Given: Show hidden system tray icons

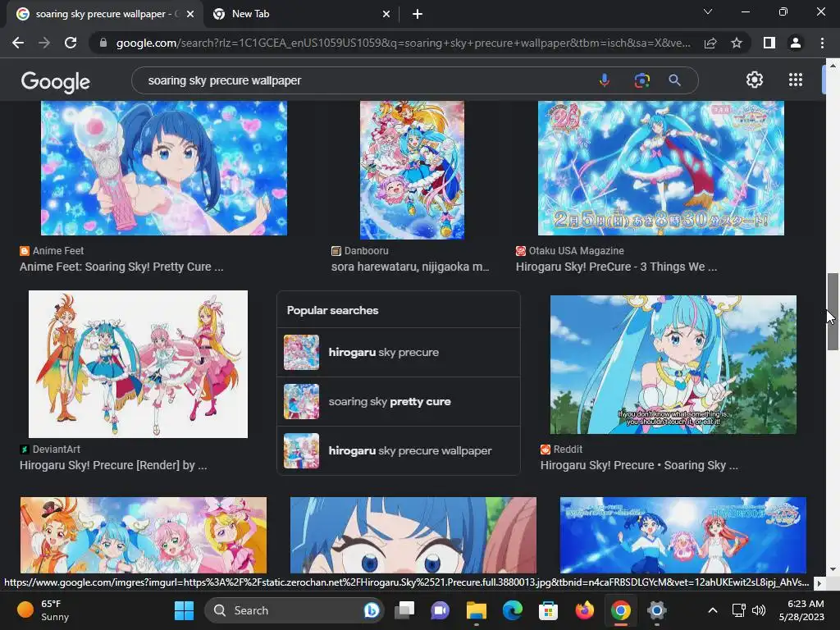Looking at the screenshot, I should pos(713,610).
